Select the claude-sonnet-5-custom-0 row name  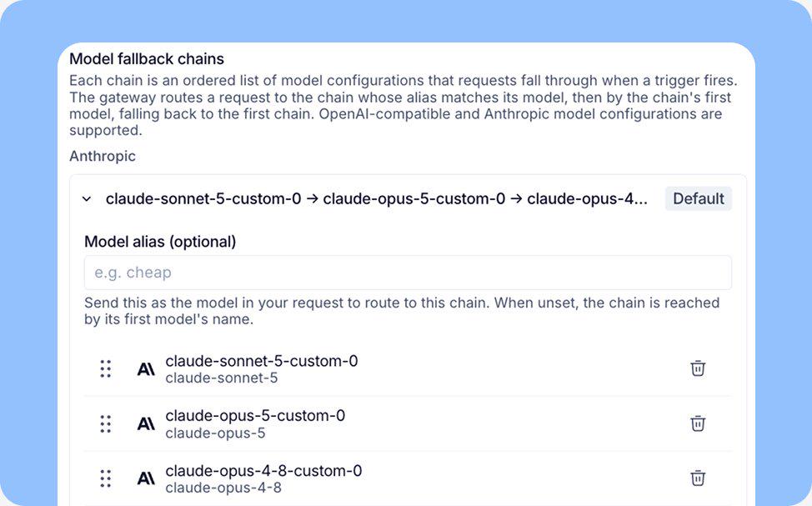coord(262,361)
